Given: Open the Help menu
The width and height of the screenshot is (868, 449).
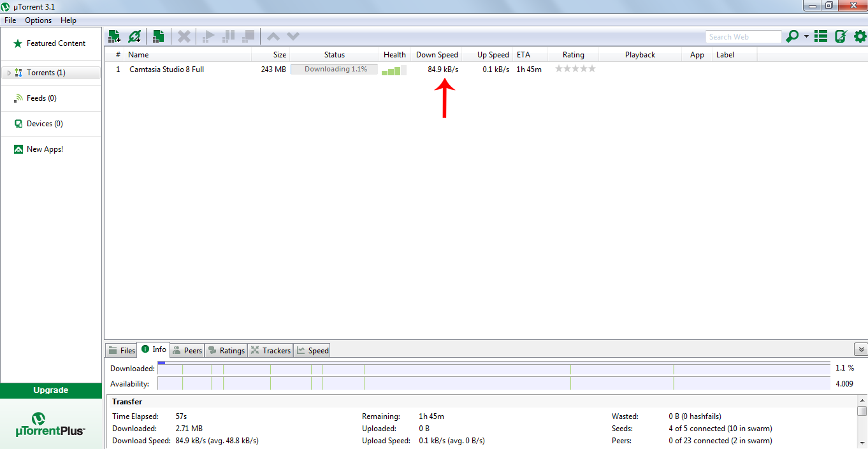Looking at the screenshot, I should pos(68,20).
